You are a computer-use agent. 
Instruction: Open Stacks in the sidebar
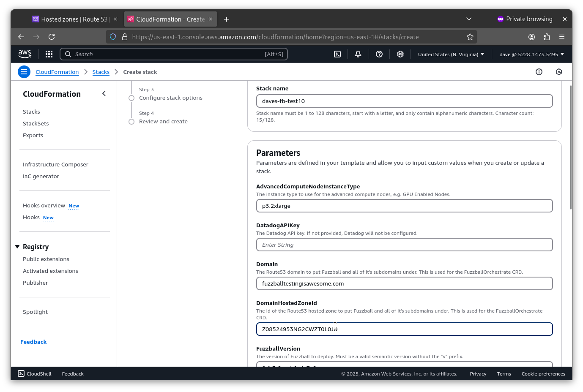31,112
